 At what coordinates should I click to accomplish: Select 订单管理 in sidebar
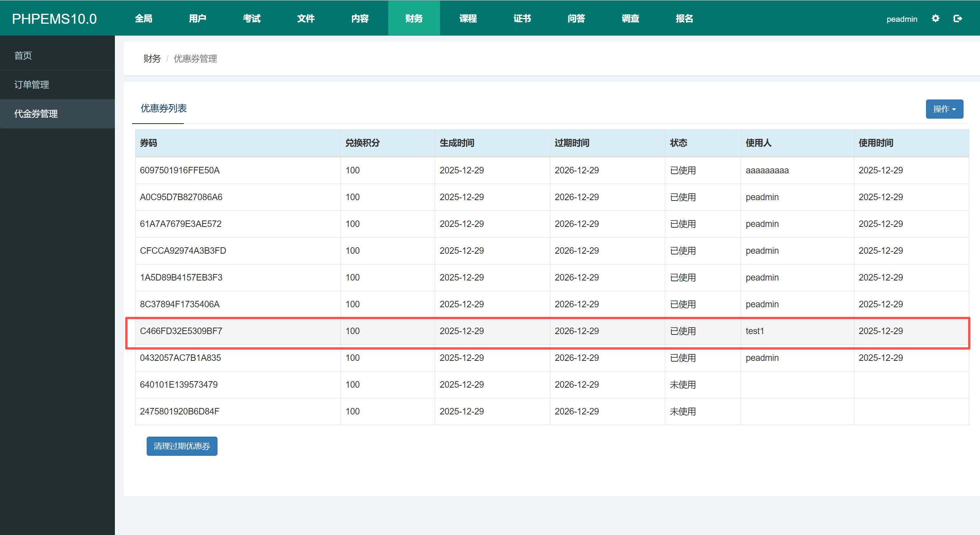(31, 85)
